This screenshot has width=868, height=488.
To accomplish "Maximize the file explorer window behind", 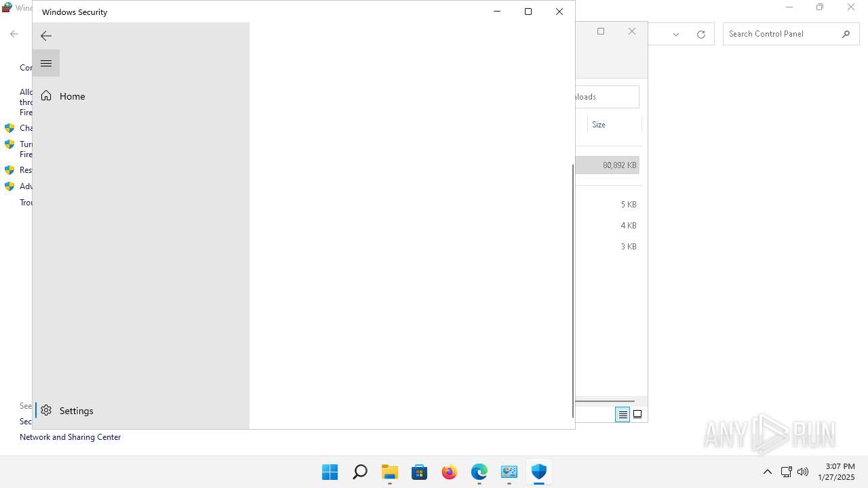I will (601, 31).
